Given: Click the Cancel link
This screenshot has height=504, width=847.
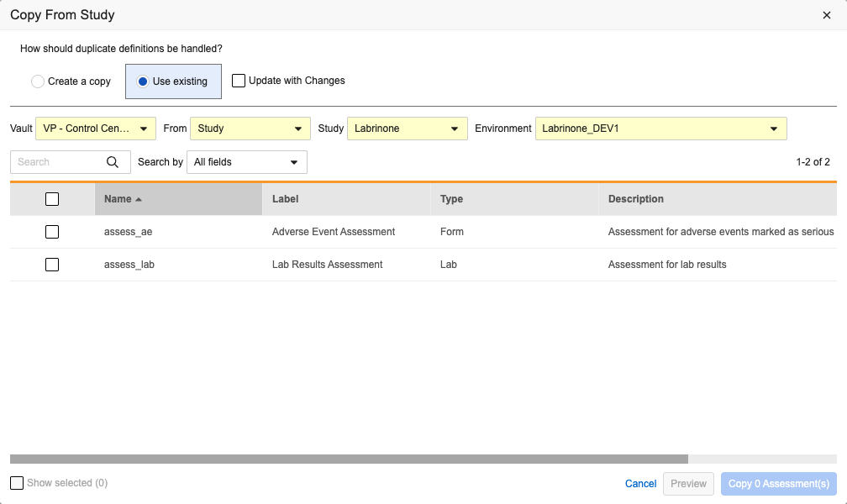Looking at the screenshot, I should [640, 484].
